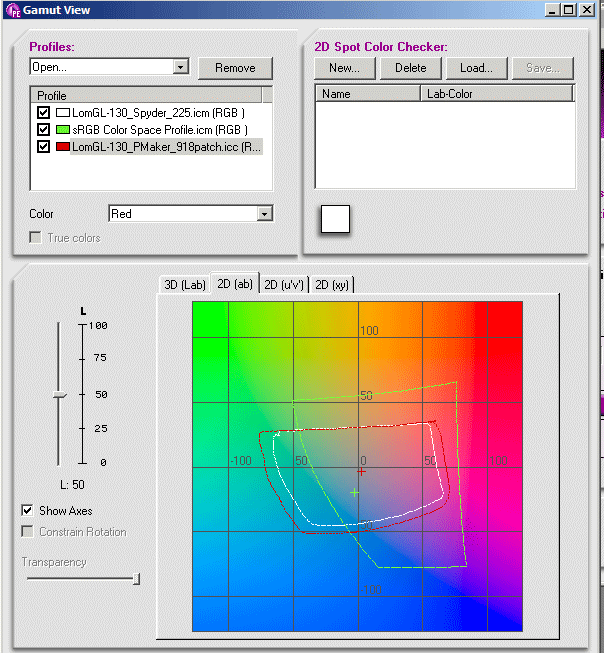The image size is (604, 653).
Task: Click the Lab-Color column header
Action: point(497,94)
